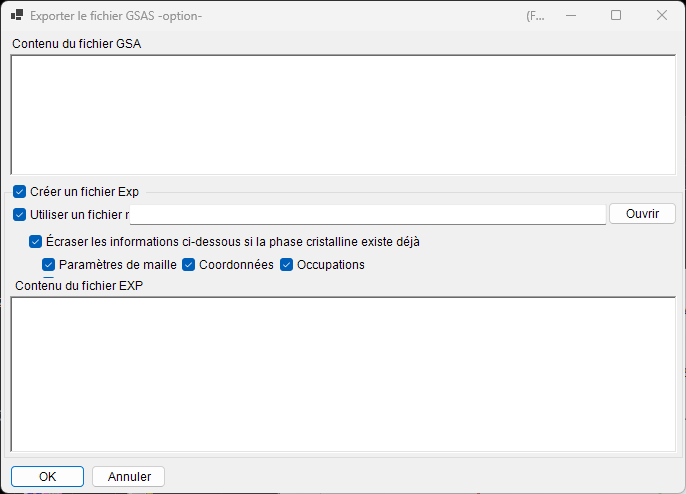
Task: Toggle the Utiliser un fichier checkbox
Action: [x=19, y=215]
